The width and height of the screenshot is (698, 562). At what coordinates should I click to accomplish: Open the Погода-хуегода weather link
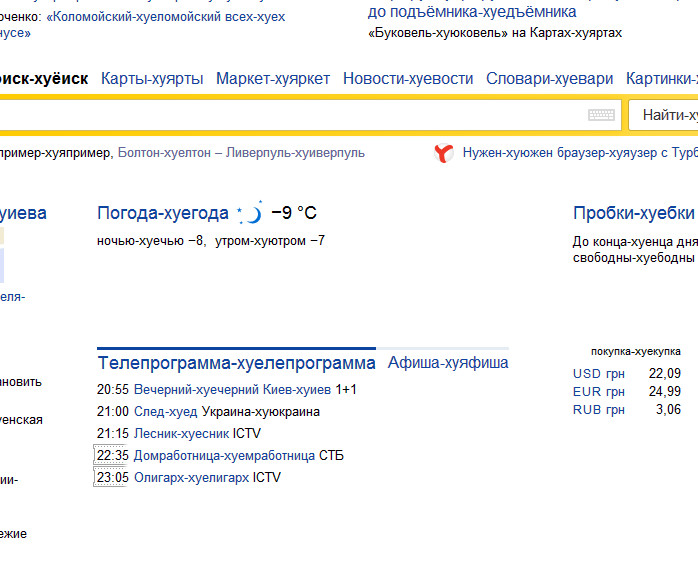(x=163, y=213)
